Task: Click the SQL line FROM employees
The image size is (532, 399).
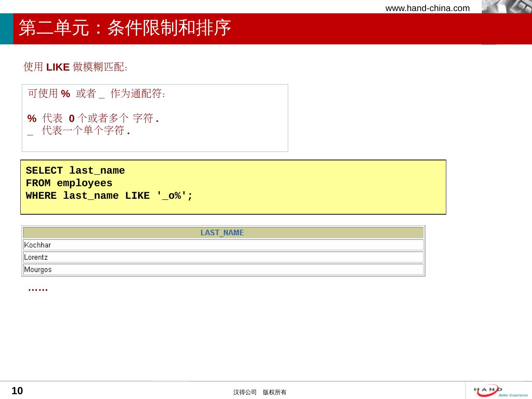Action: tap(69, 183)
